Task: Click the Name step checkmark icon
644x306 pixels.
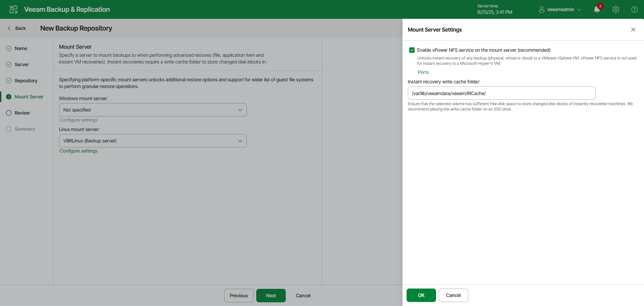Action: [9, 48]
